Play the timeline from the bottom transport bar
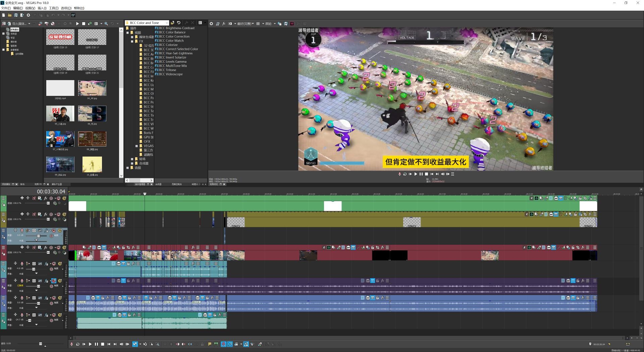Image resolution: width=644 pixels, height=352 pixels. (90, 344)
